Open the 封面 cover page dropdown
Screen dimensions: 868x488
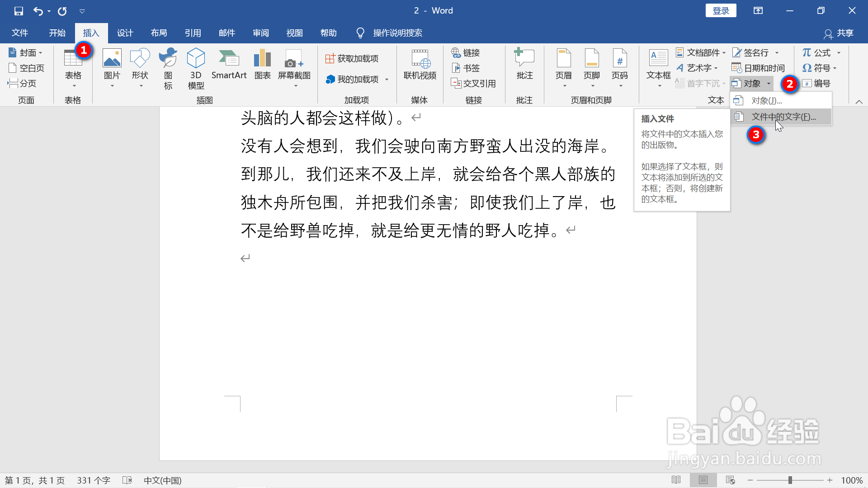(x=26, y=53)
